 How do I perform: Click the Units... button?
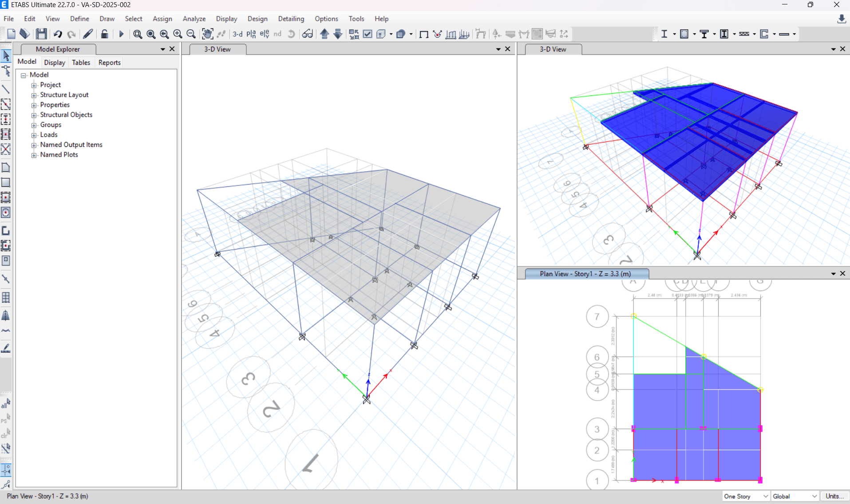point(834,496)
